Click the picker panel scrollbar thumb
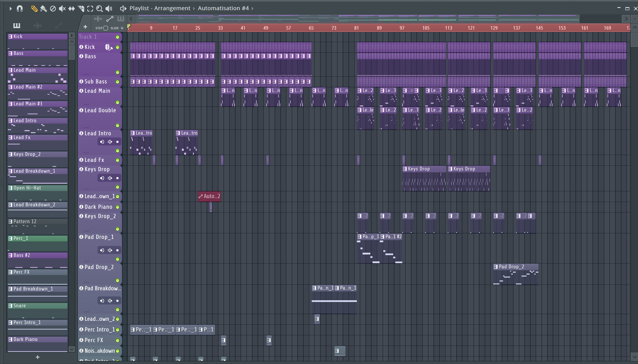This screenshot has width=638, height=364. 72,52
